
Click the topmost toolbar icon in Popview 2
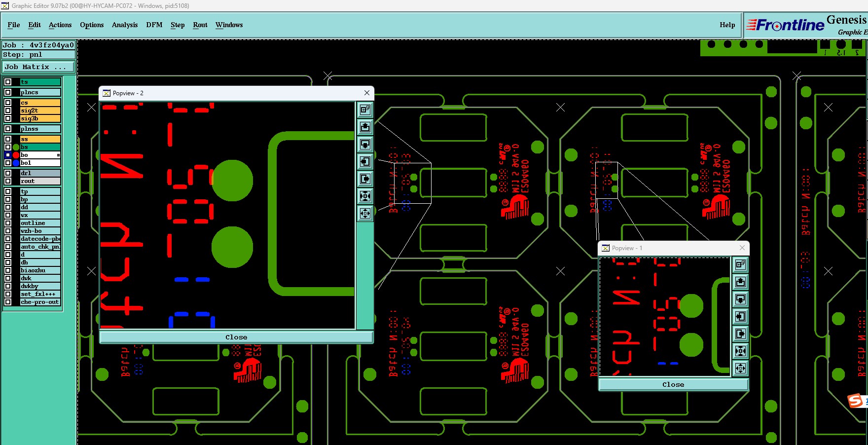(365, 110)
